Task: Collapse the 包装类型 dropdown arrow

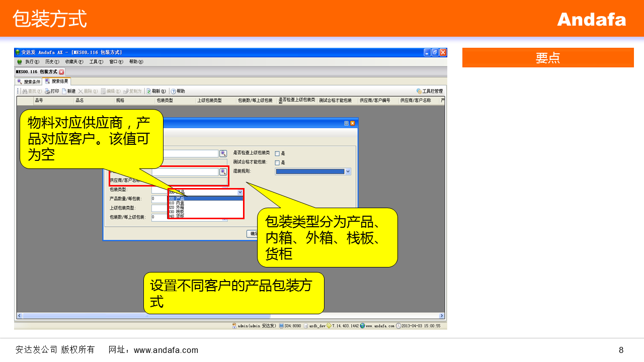Action: [240, 192]
